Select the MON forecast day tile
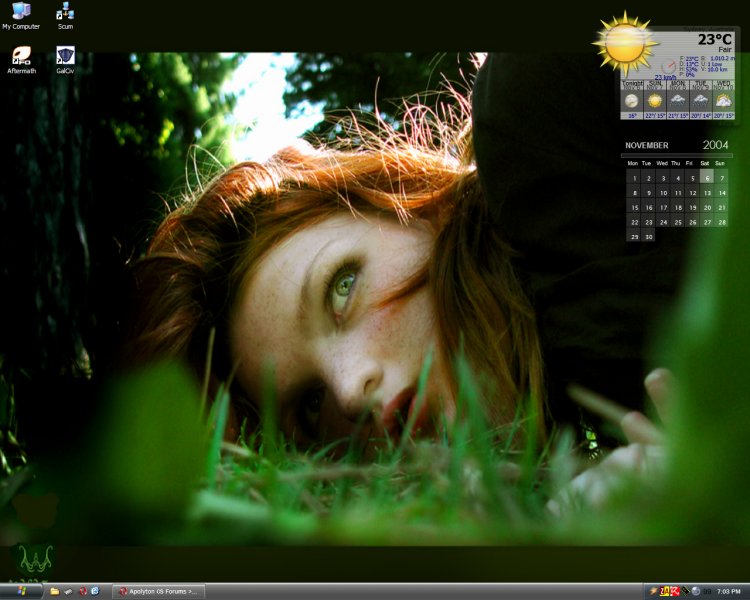 pos(678,100)
